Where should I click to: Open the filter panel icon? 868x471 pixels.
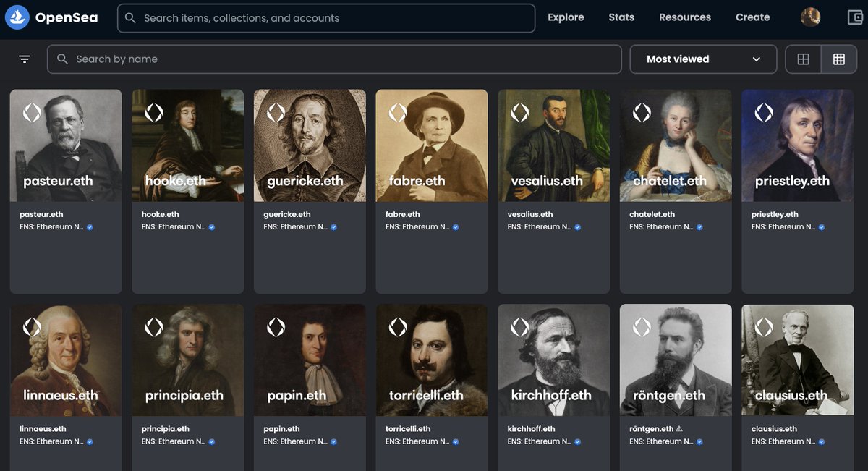(25, 59)
